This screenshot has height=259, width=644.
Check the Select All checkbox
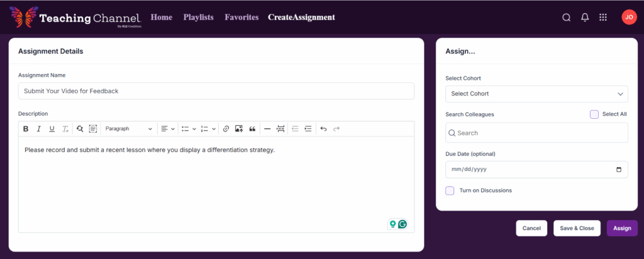click(x=594, y=114)
